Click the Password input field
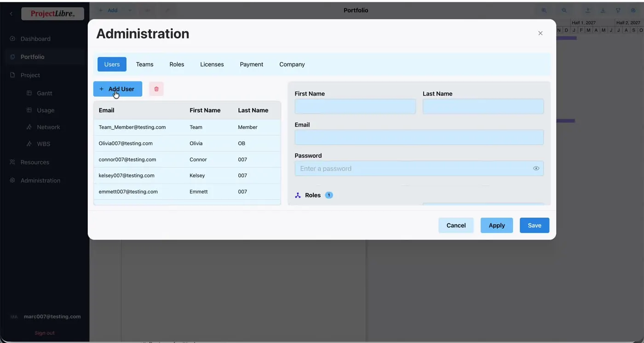The height and width of the screenshot is (343, 644). 419,169
